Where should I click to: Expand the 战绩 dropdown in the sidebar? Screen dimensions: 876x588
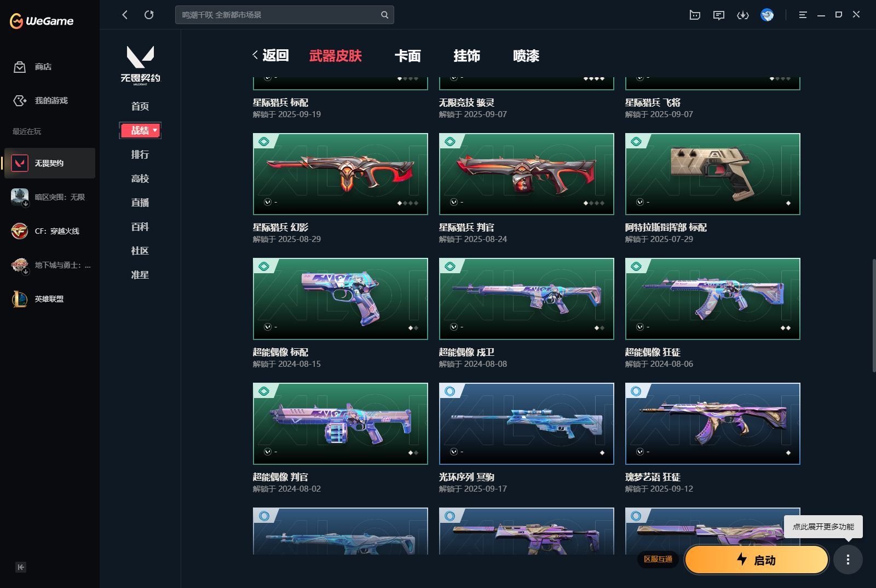(x=154, y=130)
